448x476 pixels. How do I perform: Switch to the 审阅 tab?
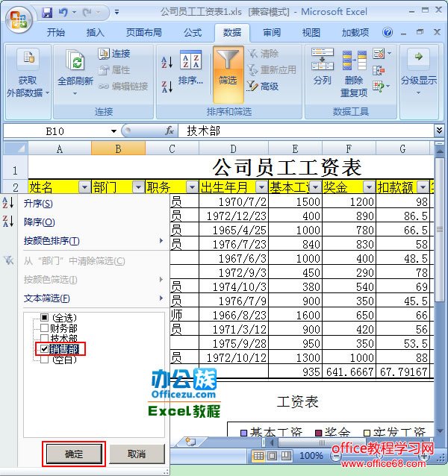click(x=272, y=33)
